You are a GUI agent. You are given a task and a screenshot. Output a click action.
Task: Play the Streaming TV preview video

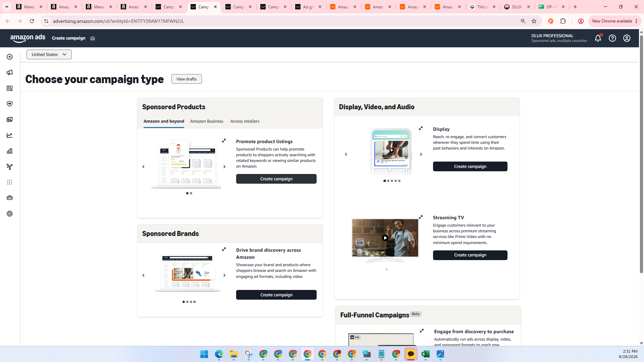385,238
